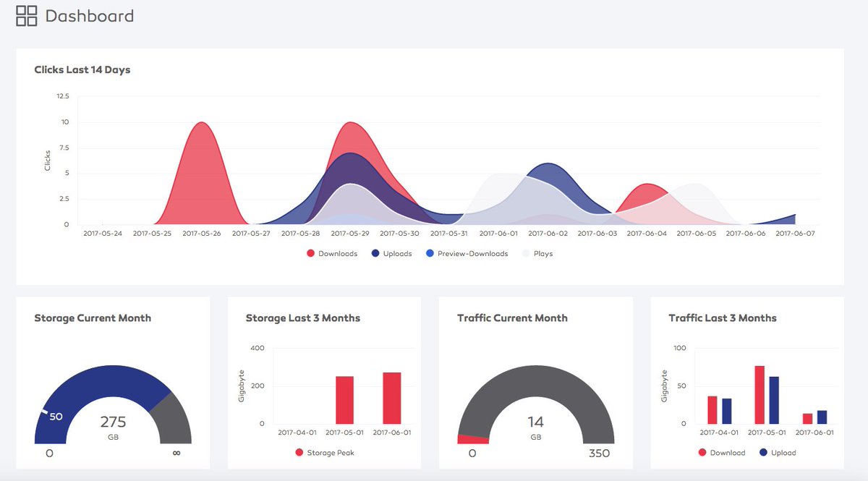Click the 2017-06-01 bar in Storage chart
868x481 pixels.
[391, 398]
